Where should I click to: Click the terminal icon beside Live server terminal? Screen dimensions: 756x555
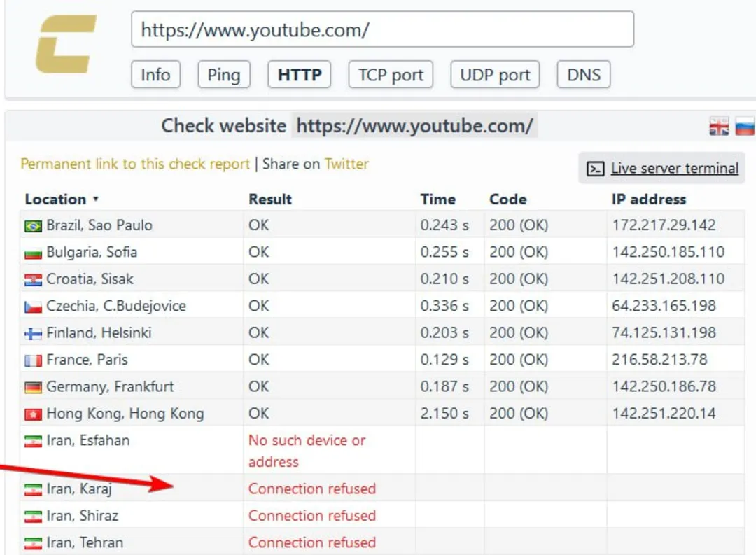[596, 169]
